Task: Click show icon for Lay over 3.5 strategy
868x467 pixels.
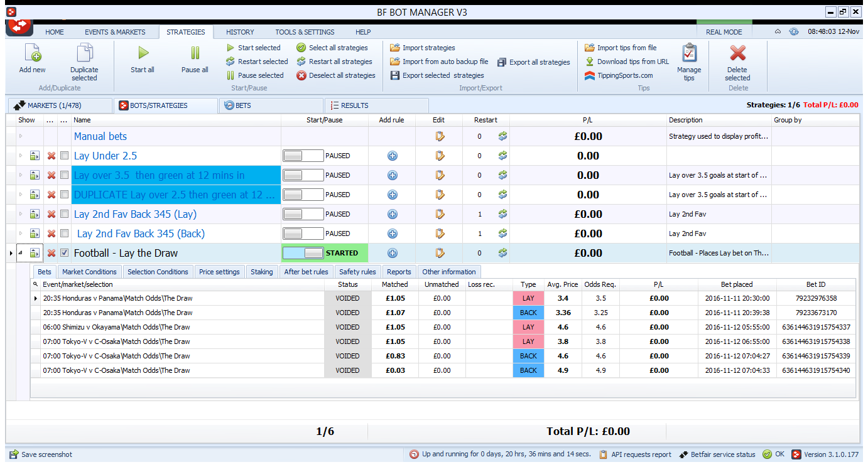Action: [35, 175]
